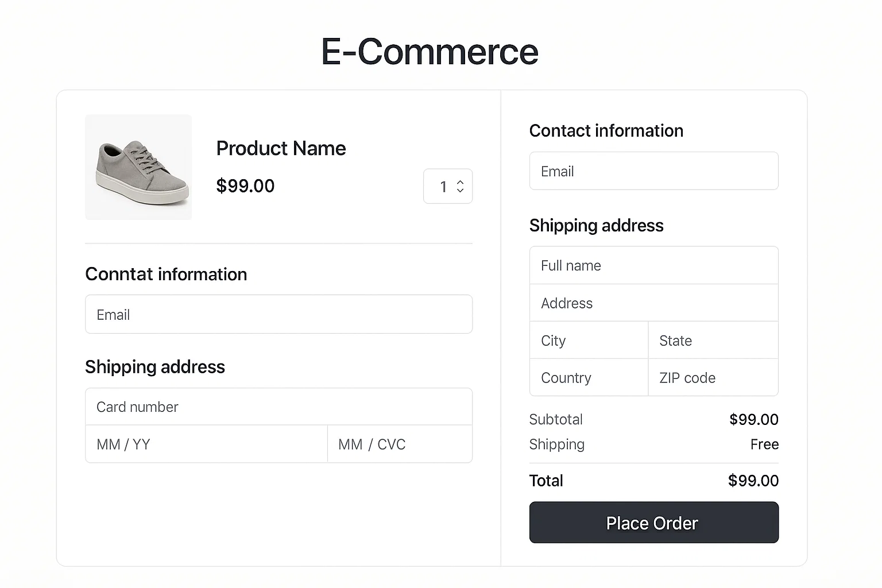Click the Address field
The width and height of the screenshot is (882, 588).
coord(653,303)
